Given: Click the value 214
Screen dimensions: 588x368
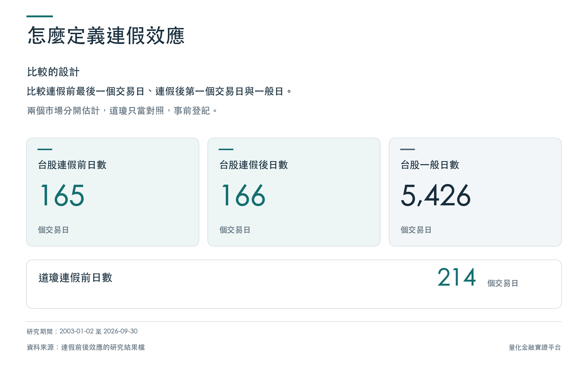Looking at the screenshot, I should [x=457, y=277].
